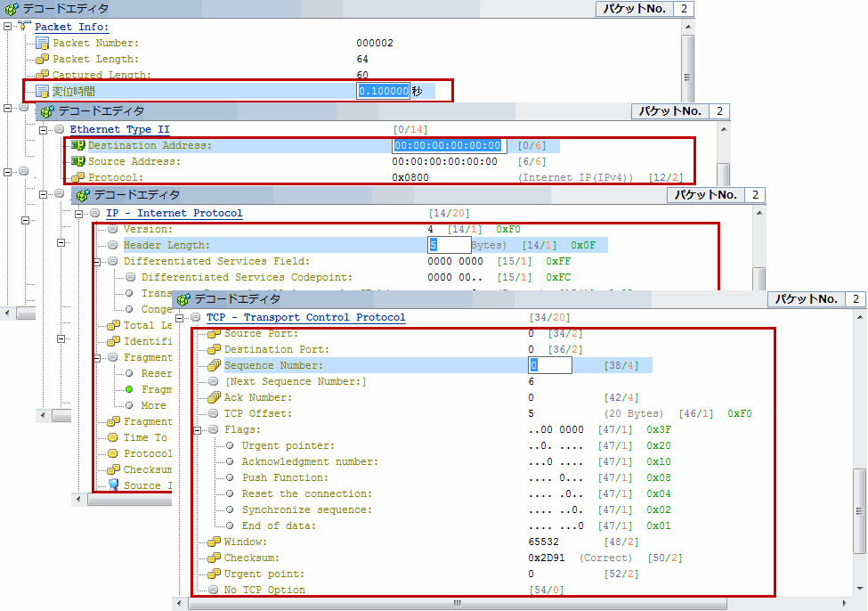Image resolution: width=868 pixels, height=611 pixels.
Task: Select the Source Address value 00:00:00:00:00:00
Action: [x=444, y=161]
